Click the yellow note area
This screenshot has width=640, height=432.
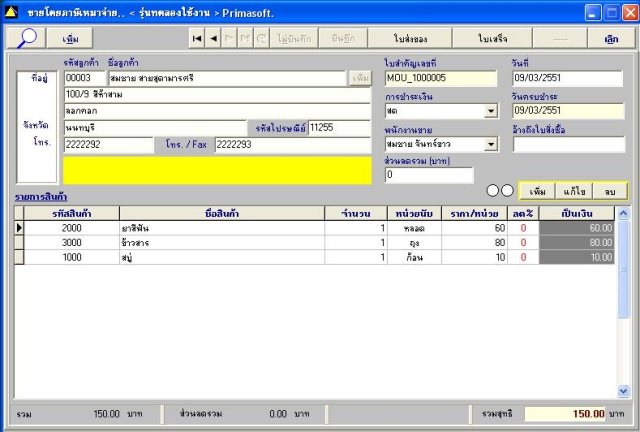[215, 170]
